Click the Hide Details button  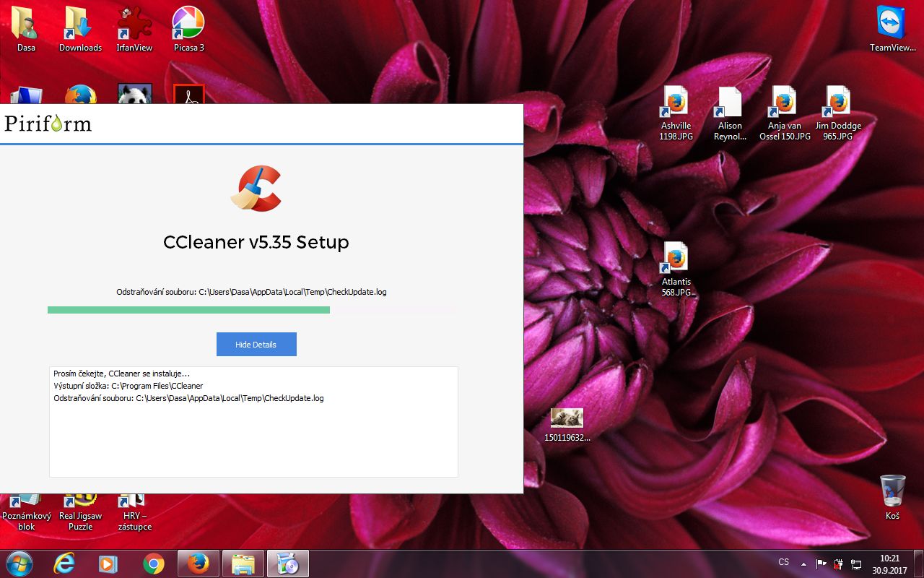(x=256, y=345)
